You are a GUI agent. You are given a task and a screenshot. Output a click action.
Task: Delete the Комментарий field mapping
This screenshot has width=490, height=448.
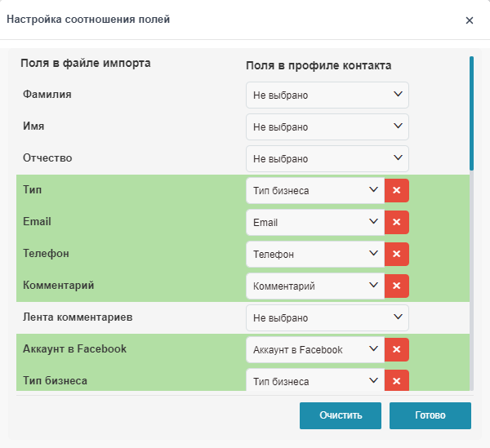point(396,286)
